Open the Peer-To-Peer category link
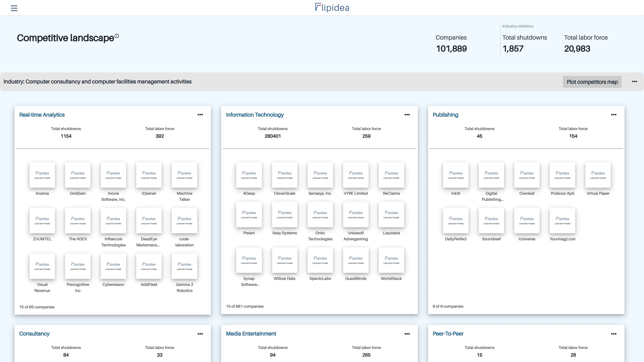 coord(448,334)
